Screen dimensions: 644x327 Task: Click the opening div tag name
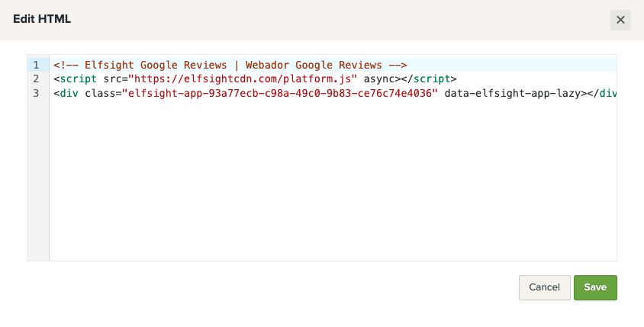[69, 93]
